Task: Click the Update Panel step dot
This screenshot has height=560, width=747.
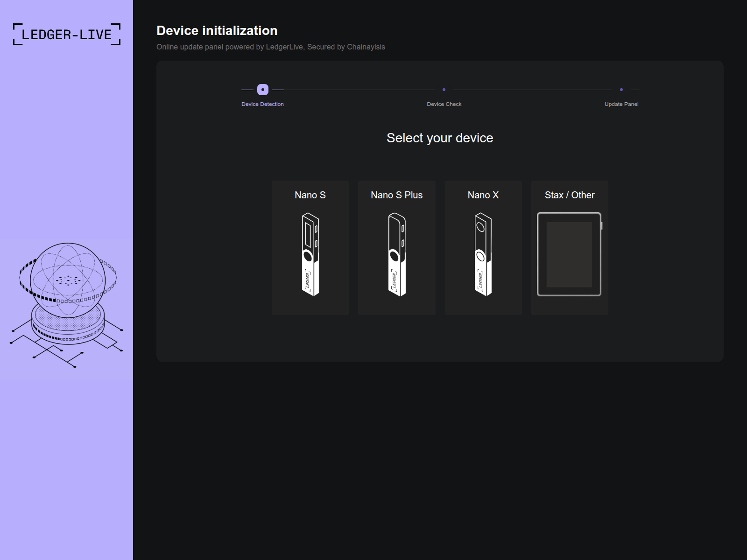Action: coord(621,90)
